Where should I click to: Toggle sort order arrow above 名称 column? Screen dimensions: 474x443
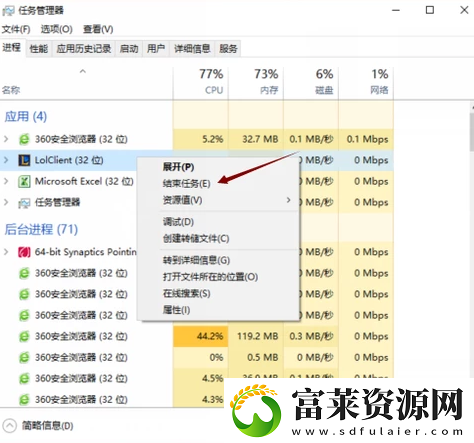point(83,71)
